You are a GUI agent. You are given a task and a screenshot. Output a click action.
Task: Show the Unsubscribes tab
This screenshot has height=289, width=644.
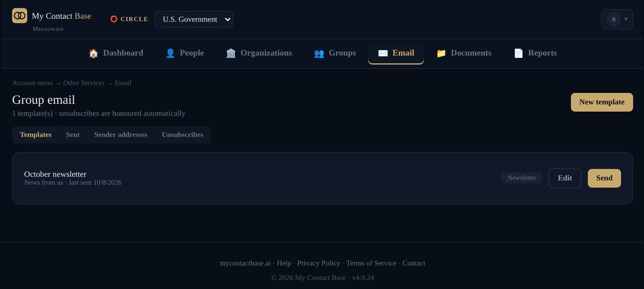pos(183,135)
